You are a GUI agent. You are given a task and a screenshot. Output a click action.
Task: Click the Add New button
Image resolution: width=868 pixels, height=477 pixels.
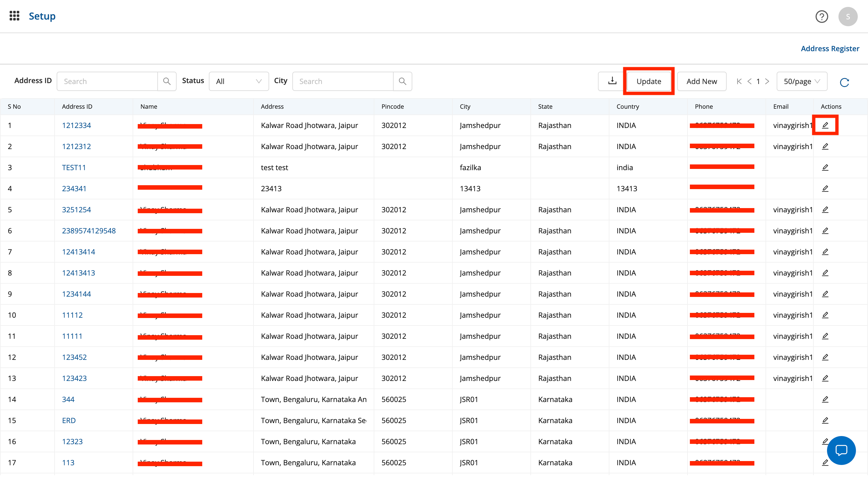click(x=701, y=81)
